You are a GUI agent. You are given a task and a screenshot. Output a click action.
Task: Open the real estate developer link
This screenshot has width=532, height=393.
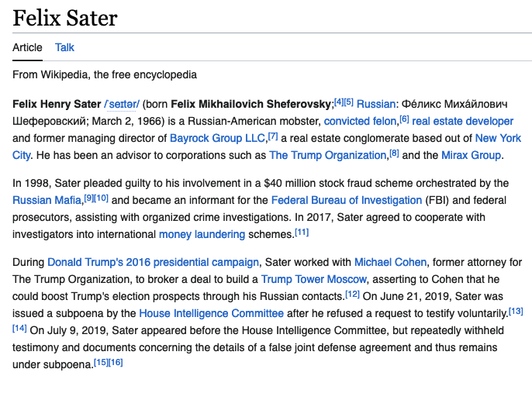pos(462,121)
